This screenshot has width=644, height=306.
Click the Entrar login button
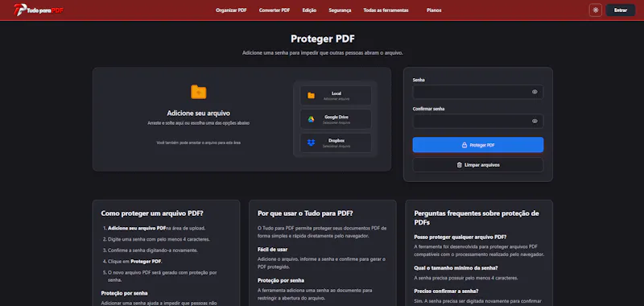620,10
